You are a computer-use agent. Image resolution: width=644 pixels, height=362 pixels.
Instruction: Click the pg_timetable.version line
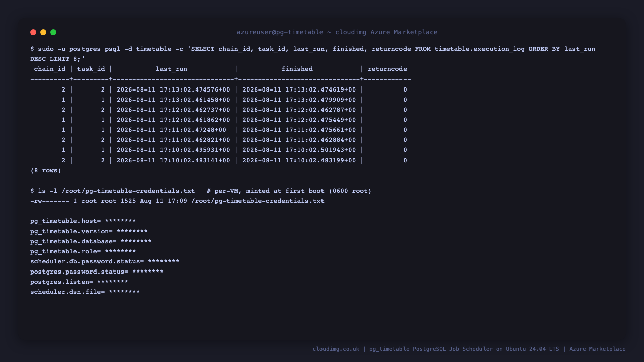89,231
